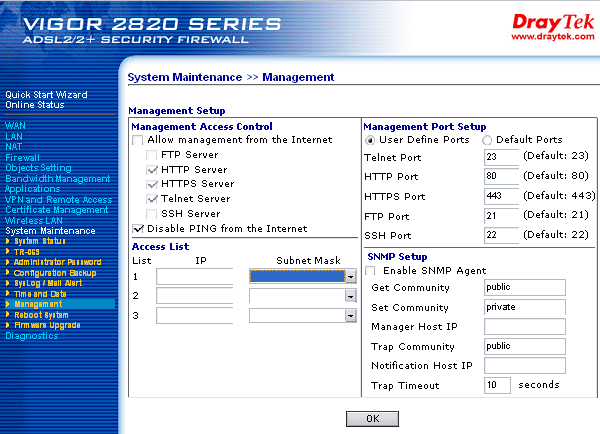Viewport: 600px width, 434px height.
Task: Click the Telnet Port field
Action: (501, 157)
